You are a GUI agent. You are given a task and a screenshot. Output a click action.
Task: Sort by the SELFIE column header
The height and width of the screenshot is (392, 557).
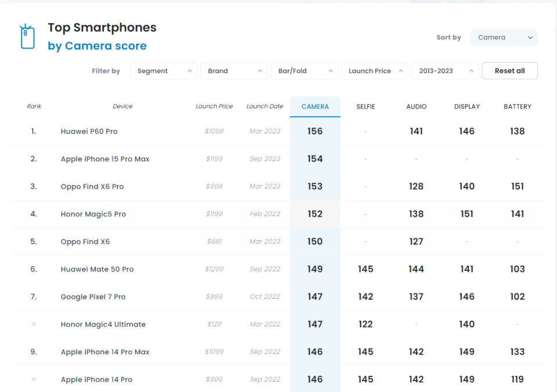[x=366, y=107]
